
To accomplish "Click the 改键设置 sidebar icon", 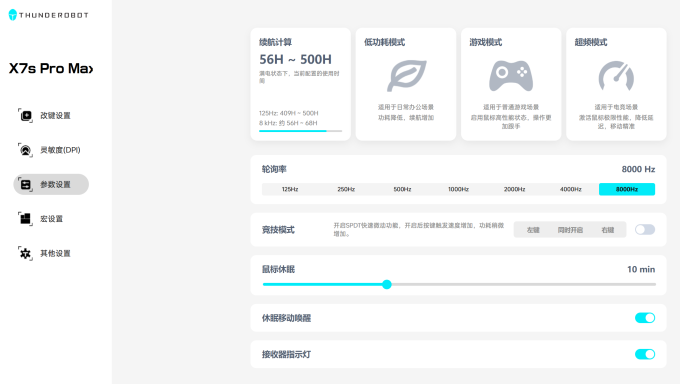I will coord(26,115).
